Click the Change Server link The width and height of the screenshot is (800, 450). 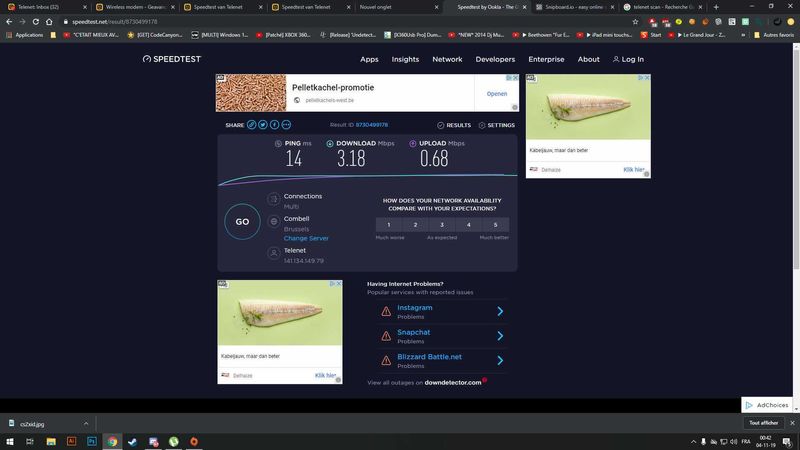point(306,238)
